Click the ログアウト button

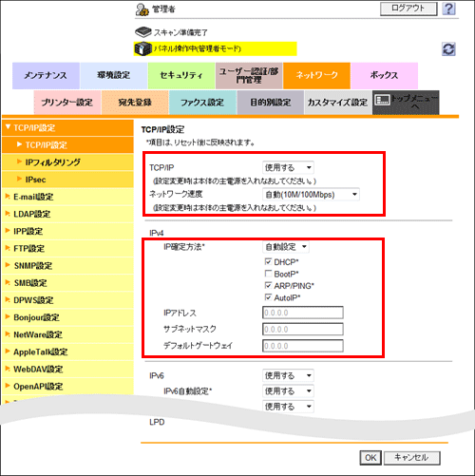[x=408, y=9]
